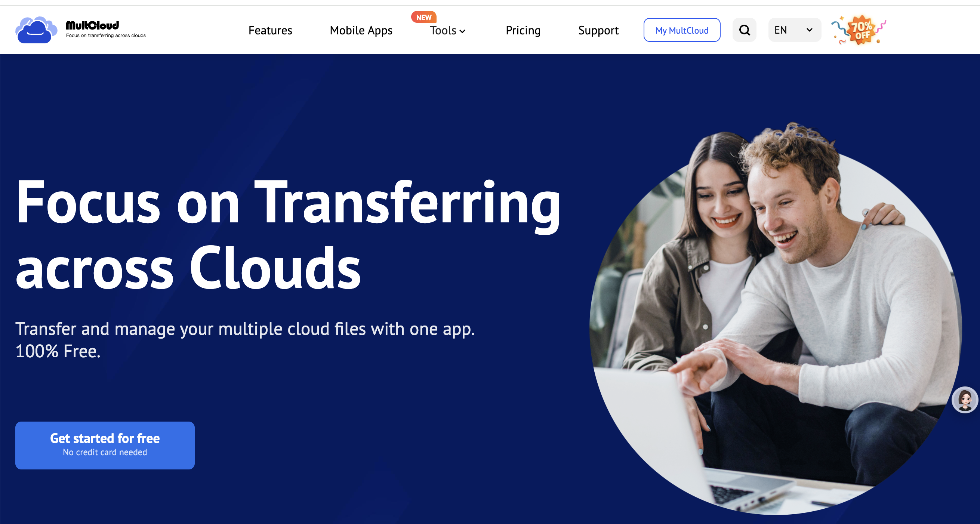Navigate to Pricing
Viewport: 980px width, 524px height.
523,30
